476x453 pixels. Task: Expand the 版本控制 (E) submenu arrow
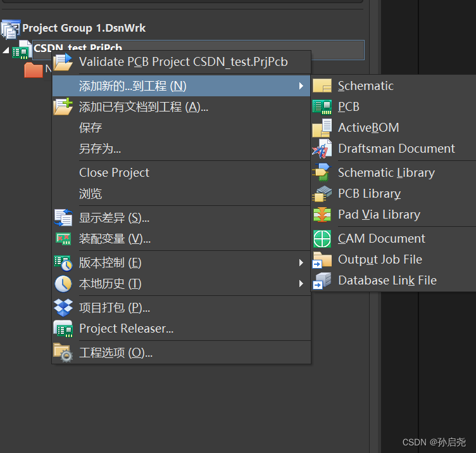point(301,263)
